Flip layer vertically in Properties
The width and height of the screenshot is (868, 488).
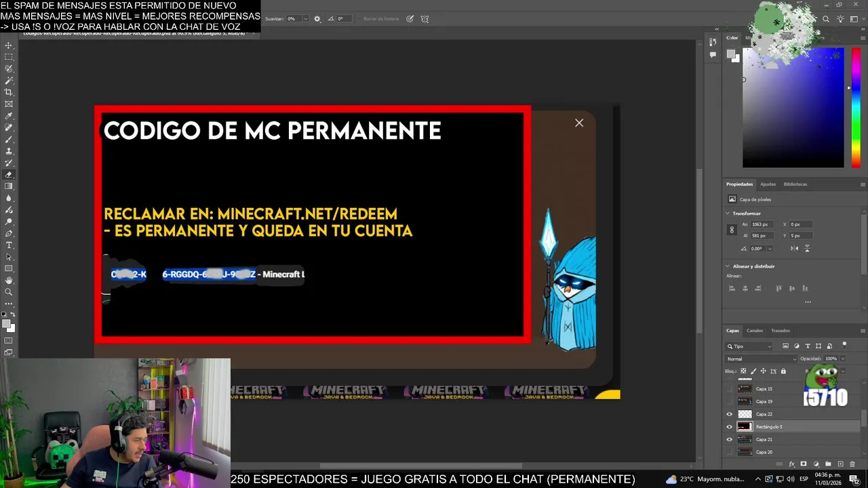click(x=807, y=248)
